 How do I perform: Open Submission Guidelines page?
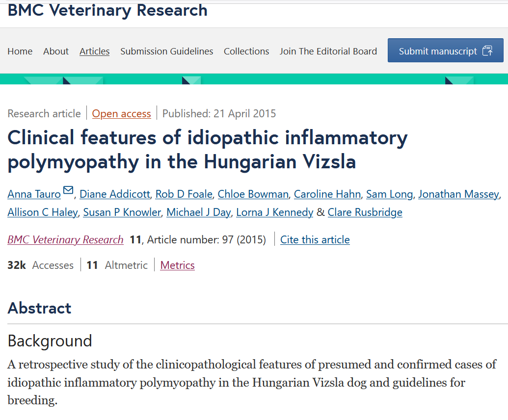(167, 52)
